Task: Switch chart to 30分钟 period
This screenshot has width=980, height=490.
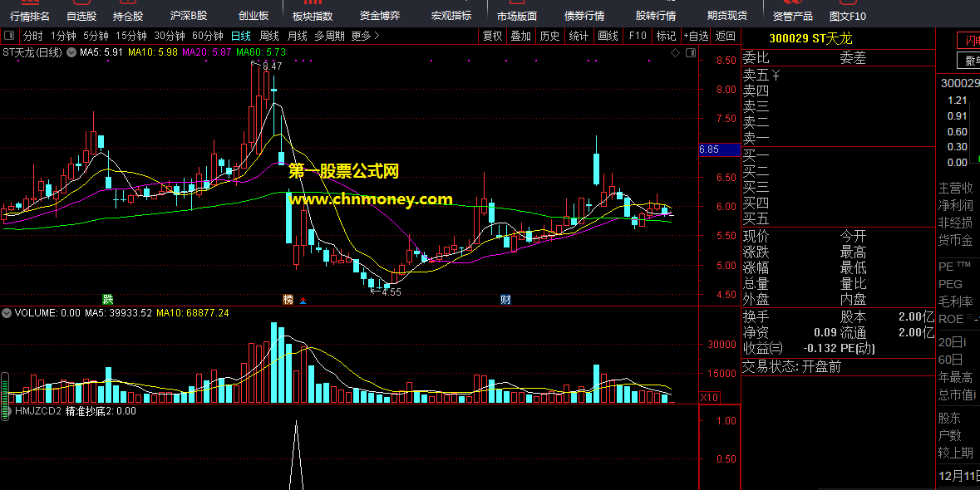Action: [x=170, y=37]
